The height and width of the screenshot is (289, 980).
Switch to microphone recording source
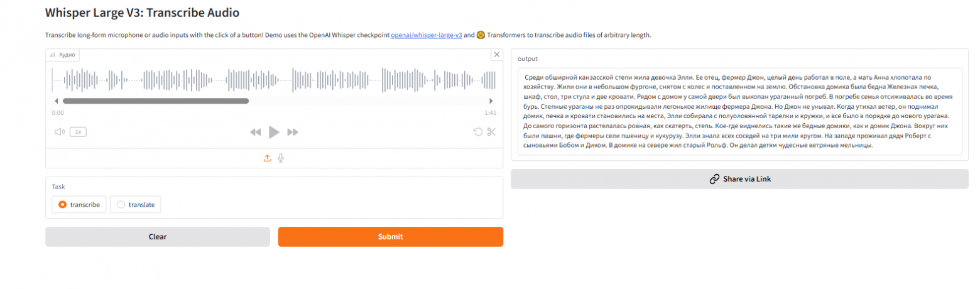(281, 158)
